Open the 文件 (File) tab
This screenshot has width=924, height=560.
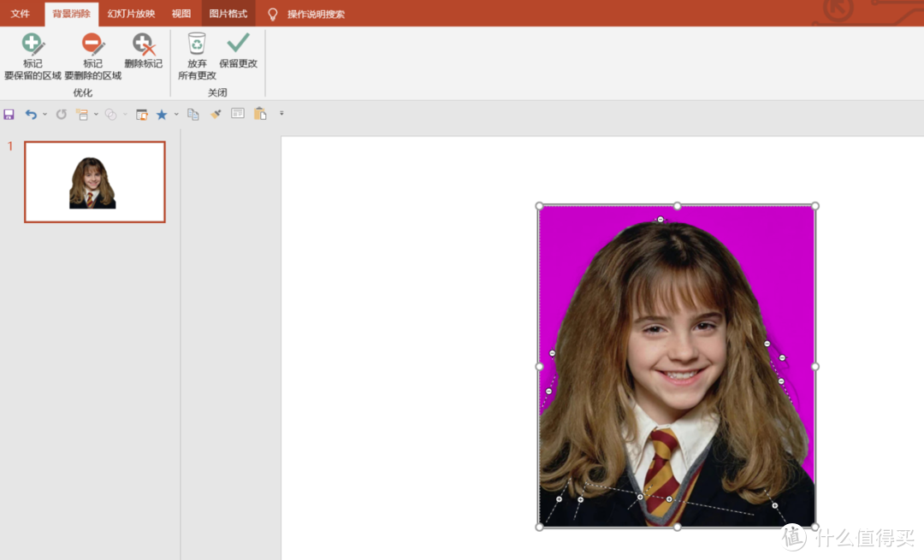pos(20,14)
